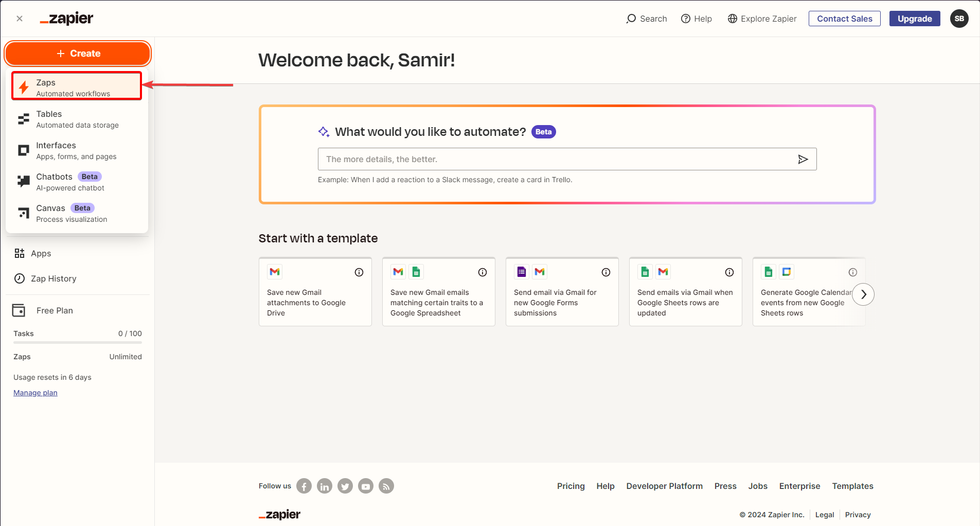
Task: Open Apps in the sidebar
Action: (41, 253)
